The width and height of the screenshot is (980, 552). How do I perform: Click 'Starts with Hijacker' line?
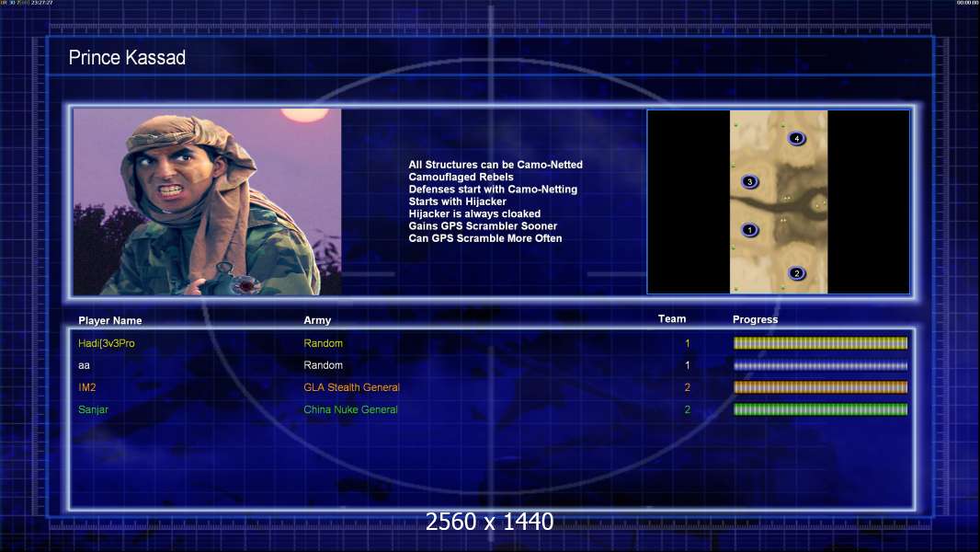(458, 201)
